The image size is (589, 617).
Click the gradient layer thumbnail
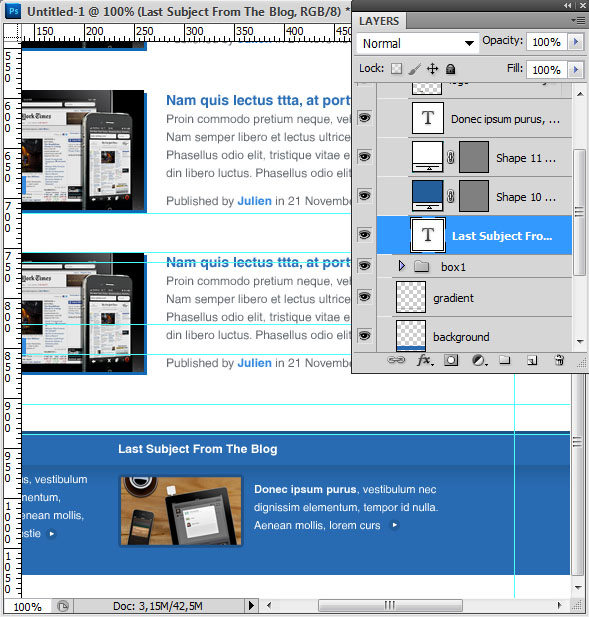pos(411,297)
